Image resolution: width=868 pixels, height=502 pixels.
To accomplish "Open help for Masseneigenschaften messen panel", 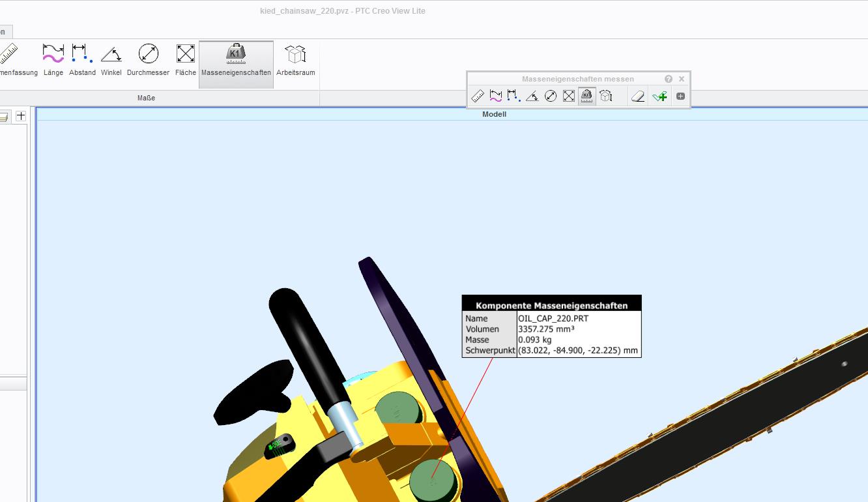I will click(669, 79).
